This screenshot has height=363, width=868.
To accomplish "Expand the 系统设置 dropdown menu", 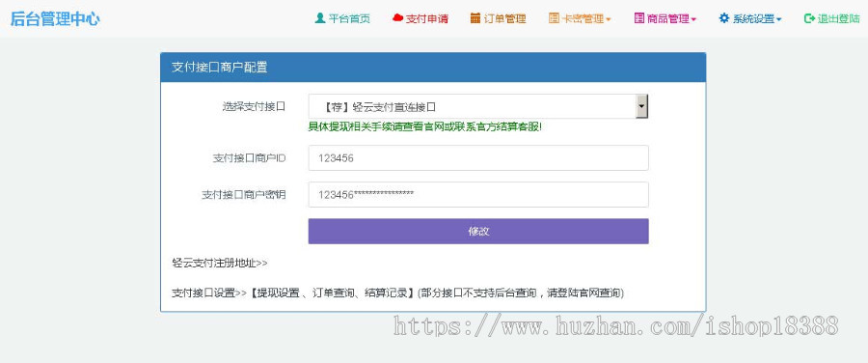I will click(750, 18).
